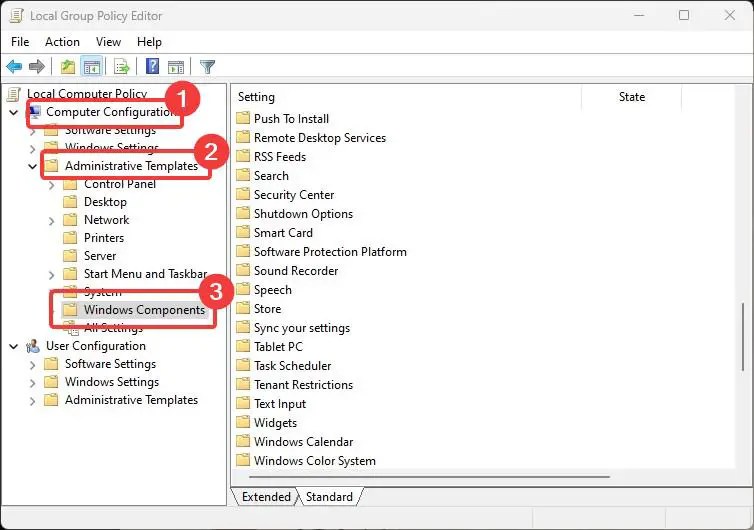
Task: Expand the Network tree node
Action: pos(51,221)
